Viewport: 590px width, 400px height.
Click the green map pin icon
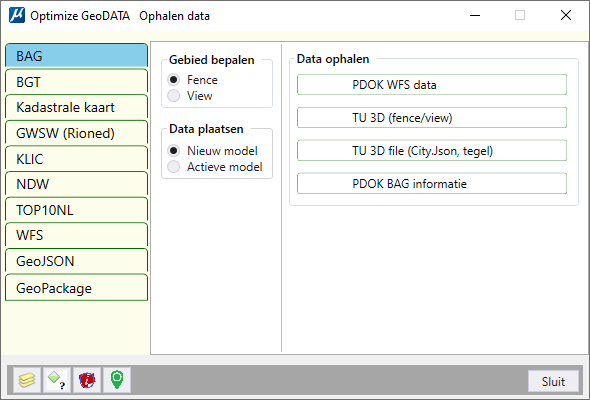tap(117, 380)
